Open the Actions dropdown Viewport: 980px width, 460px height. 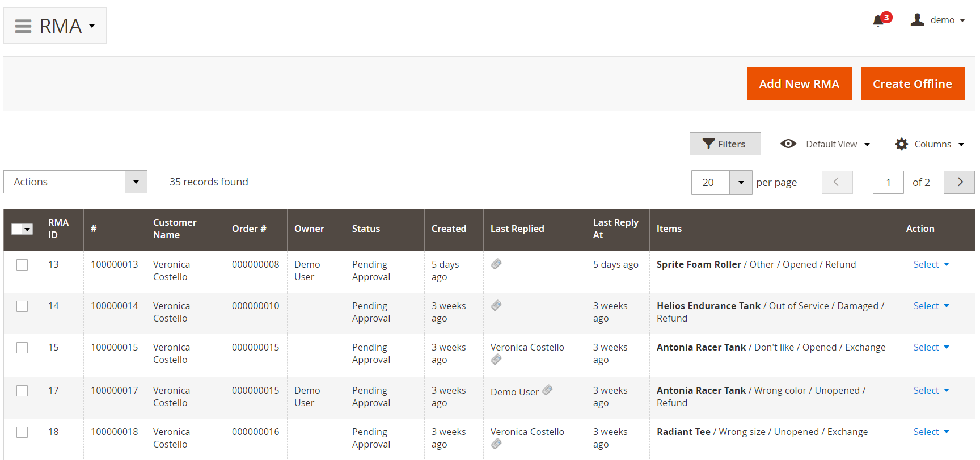(x=75, y=182)
